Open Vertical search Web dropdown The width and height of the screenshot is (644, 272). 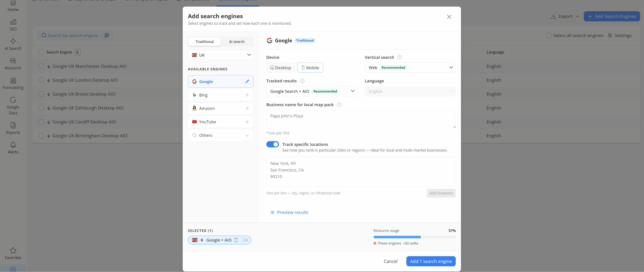410,67
